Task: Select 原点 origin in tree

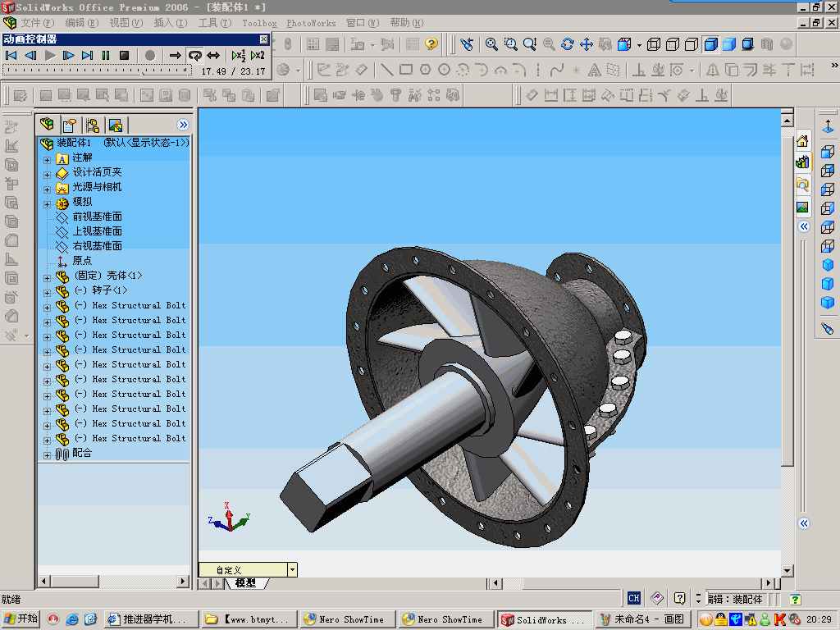Action: [x=82, y=260]
